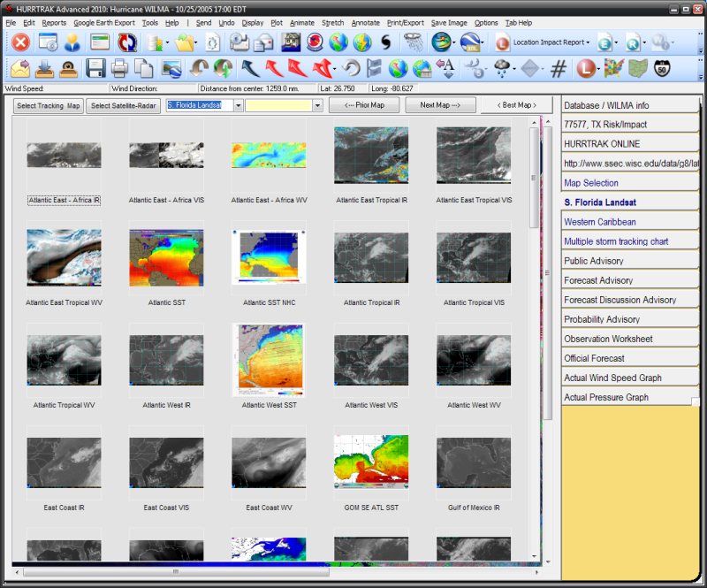The width and height of the screenshot is (707, 588).
Task: Click the highway 50 shield icon
Action: pos(662,69)
